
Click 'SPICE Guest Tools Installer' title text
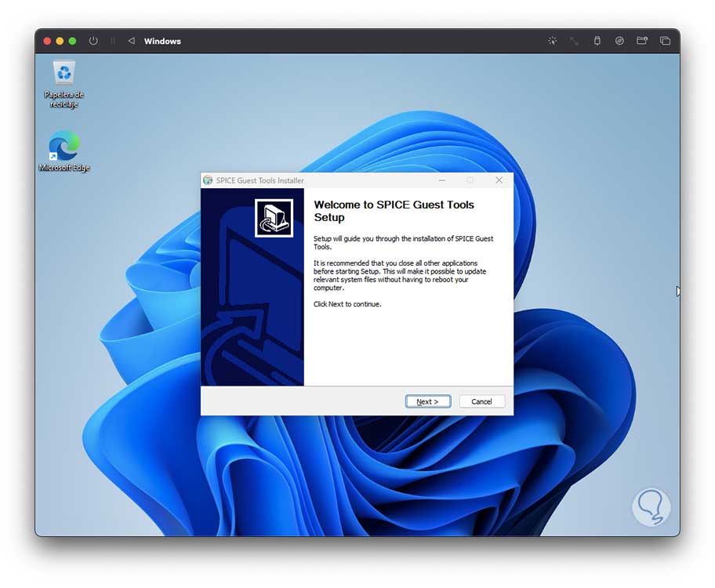[260, 180]
